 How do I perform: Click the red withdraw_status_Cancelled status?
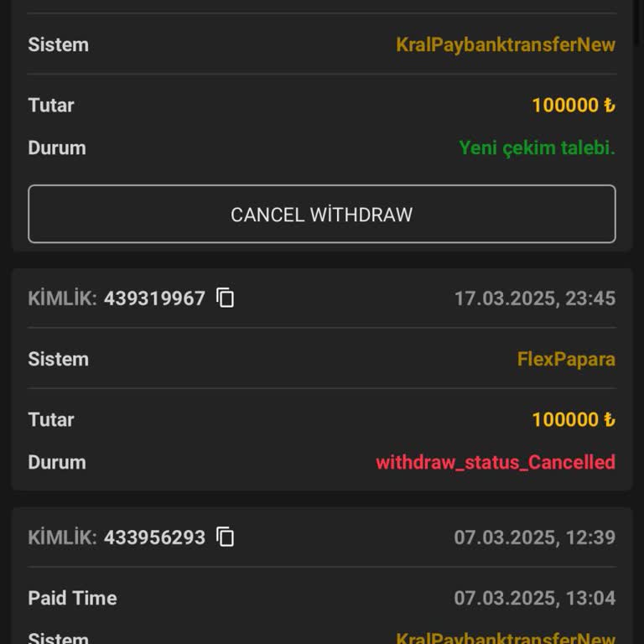[x=495, y=462]
